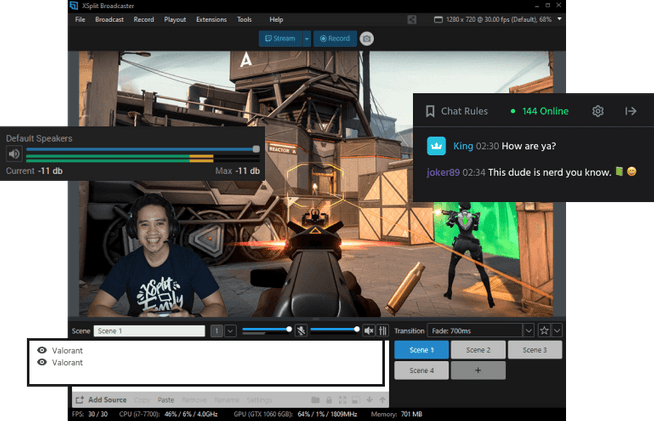Toggle visibility of the bottom Valorant source
Viewport: 654px width, 421px height.
coord(42,362)
